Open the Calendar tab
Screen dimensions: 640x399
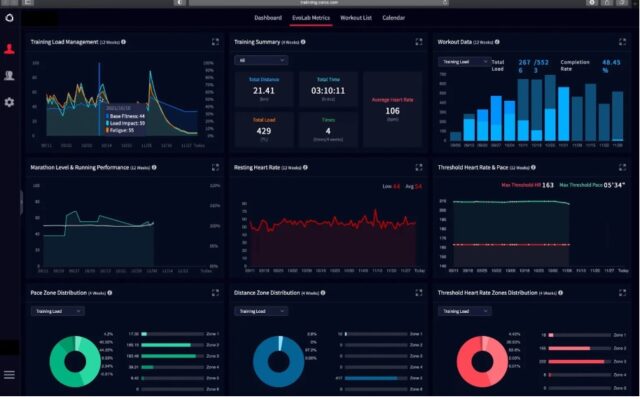tap(393, 18)
